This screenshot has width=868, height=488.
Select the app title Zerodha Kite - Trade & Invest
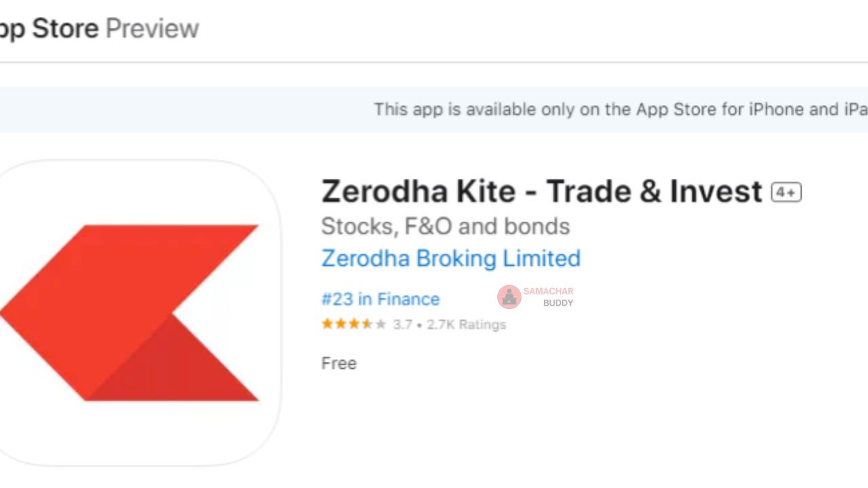(x=539, y=191)
